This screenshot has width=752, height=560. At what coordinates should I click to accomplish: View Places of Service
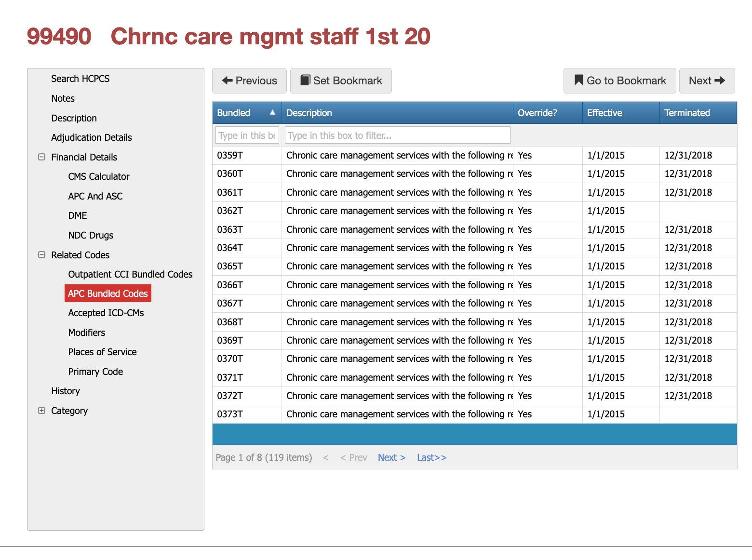coord(103,352)
